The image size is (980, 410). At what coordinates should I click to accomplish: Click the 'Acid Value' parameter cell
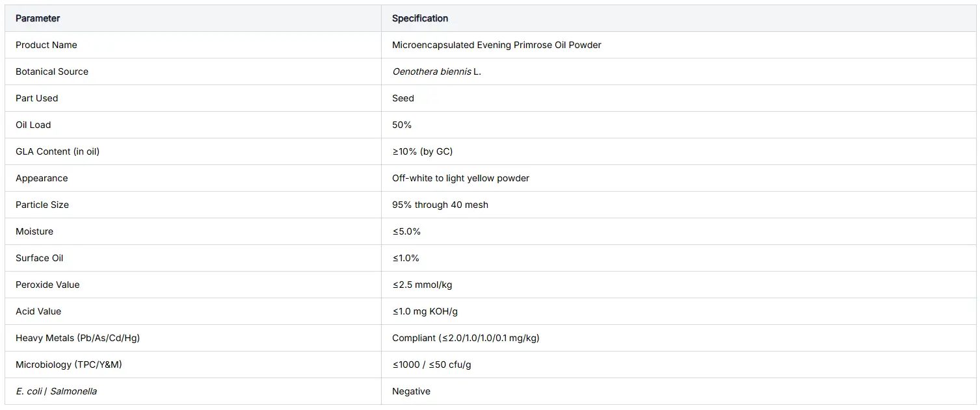pyautogui.click(x=193, y=311)
